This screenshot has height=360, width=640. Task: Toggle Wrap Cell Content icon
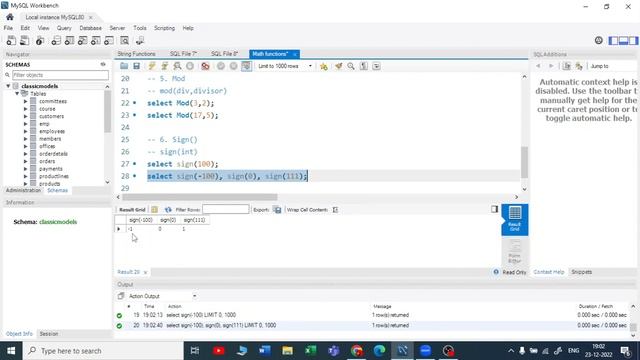point(335,209)
